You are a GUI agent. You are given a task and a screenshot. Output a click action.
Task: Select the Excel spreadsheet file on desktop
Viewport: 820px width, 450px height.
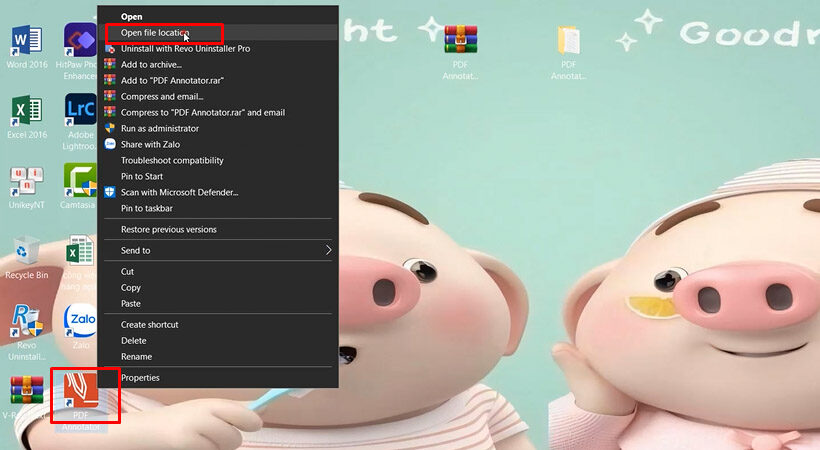(x=79, y=263)
